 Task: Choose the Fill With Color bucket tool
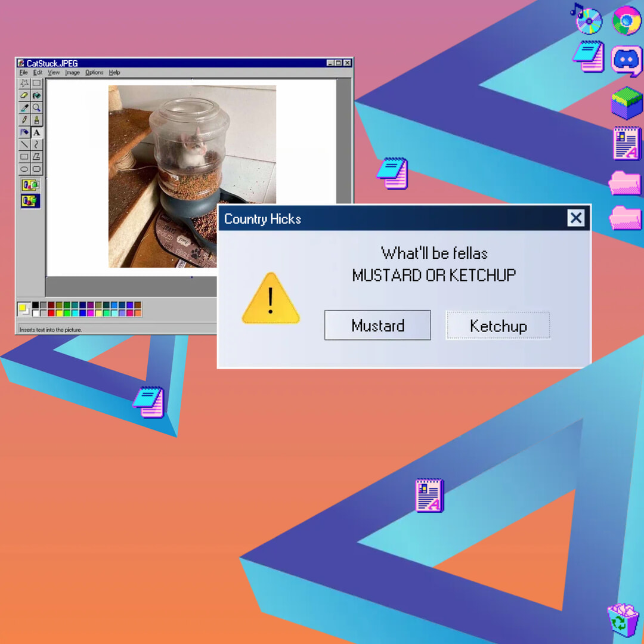(x=36, y=95)
